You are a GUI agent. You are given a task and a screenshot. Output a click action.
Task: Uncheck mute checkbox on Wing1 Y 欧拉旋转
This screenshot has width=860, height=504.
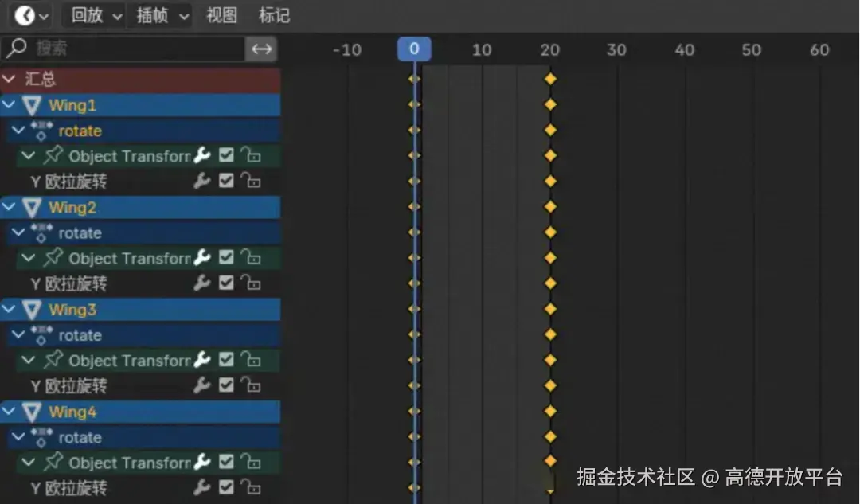pos(226,181)
